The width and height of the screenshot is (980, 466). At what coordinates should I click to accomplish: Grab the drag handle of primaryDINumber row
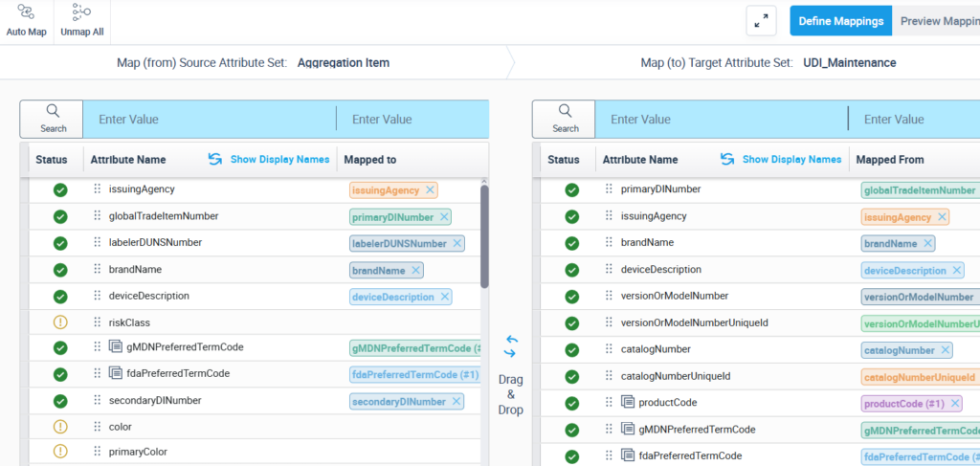pos(609,189)
